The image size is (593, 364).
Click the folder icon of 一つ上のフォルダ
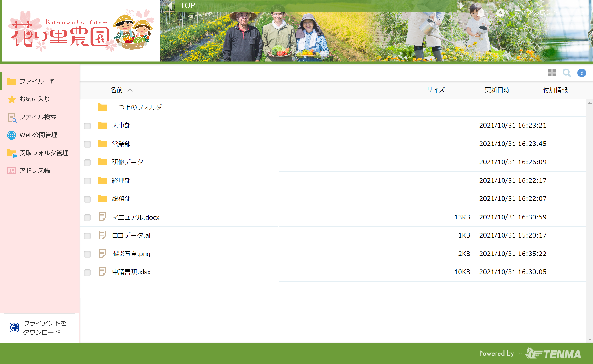pos(102,107)
